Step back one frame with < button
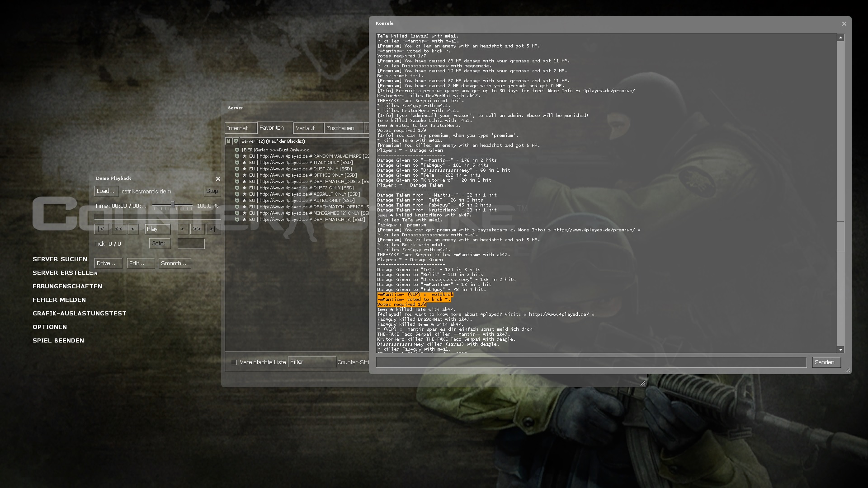 point(133,229)
